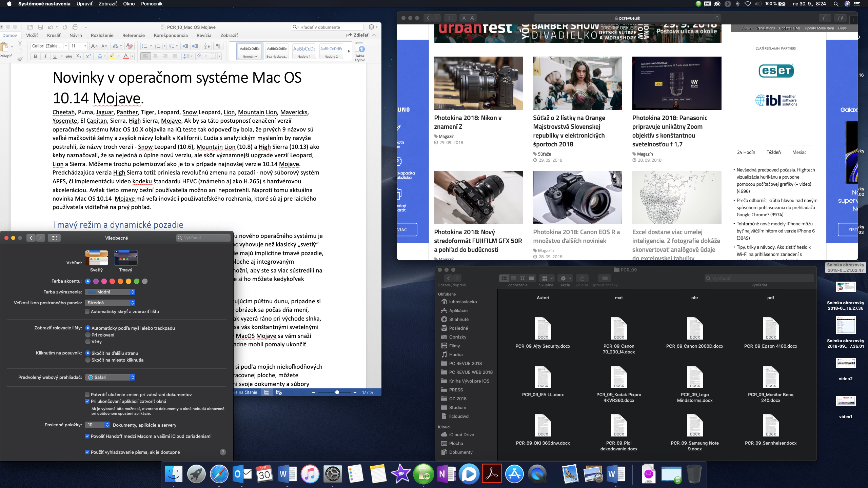Click the sort A-Z icon
This screenshot has width=868, height=488.
206,46
